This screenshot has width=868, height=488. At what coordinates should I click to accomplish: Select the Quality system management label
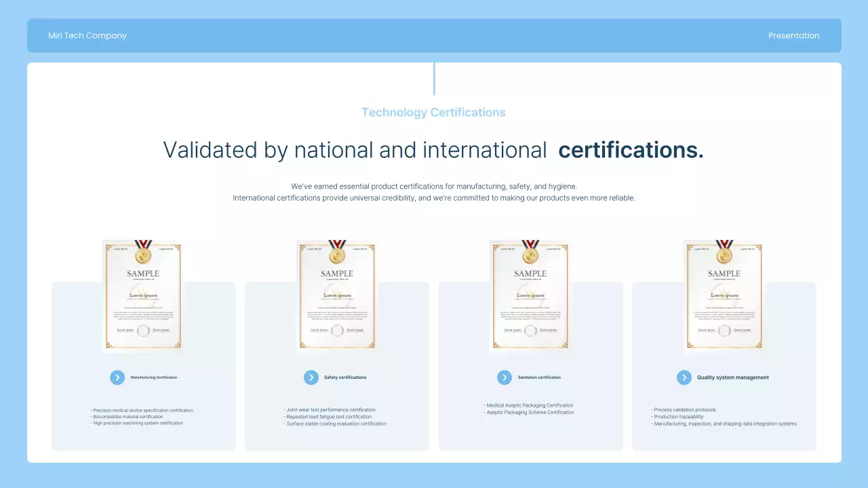coord(732,378)
